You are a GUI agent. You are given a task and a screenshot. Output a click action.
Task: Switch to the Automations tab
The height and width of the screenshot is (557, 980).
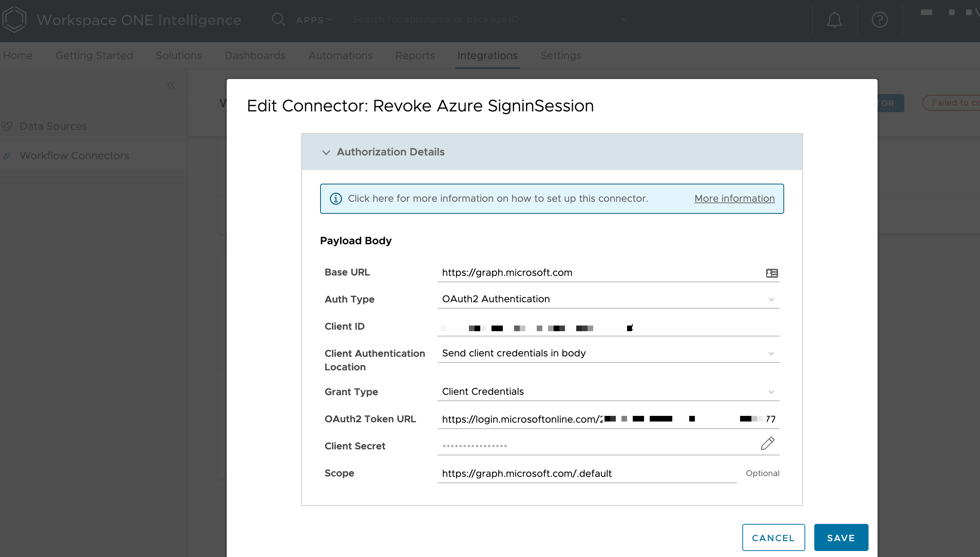340,55
